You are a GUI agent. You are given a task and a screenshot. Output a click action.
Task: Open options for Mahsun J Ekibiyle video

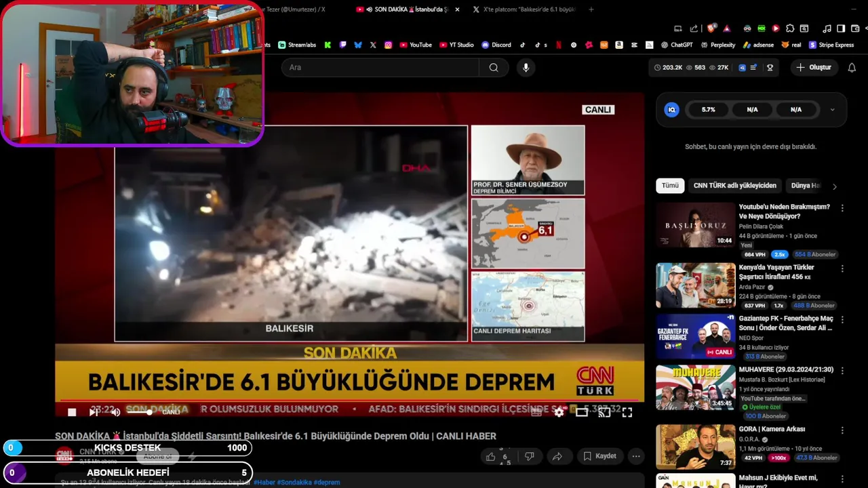842,480
